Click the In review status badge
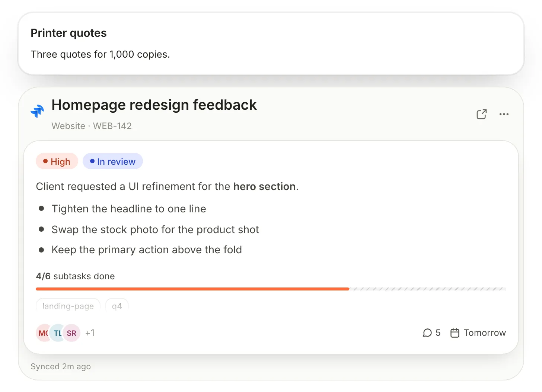Image resolution: width=542 pixels, height=392 pixels. coord(113,161)
